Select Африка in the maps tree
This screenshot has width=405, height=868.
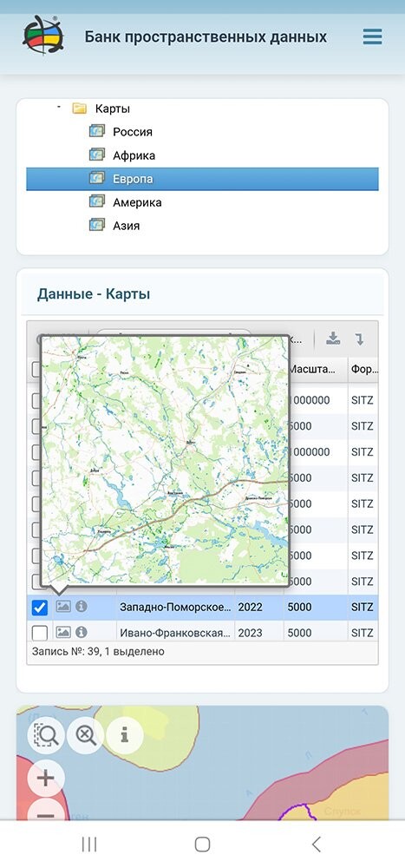pyautogui.click(x=134, y=155)
